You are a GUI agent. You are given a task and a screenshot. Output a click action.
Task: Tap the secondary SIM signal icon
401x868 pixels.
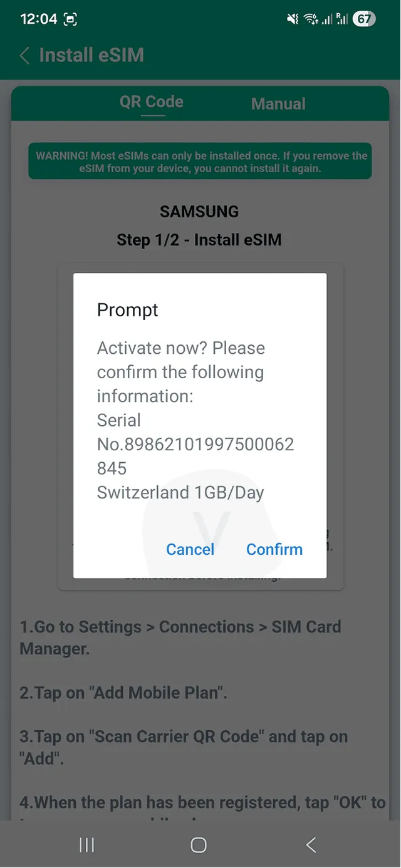pyautogui.click(x=343, y=19)
